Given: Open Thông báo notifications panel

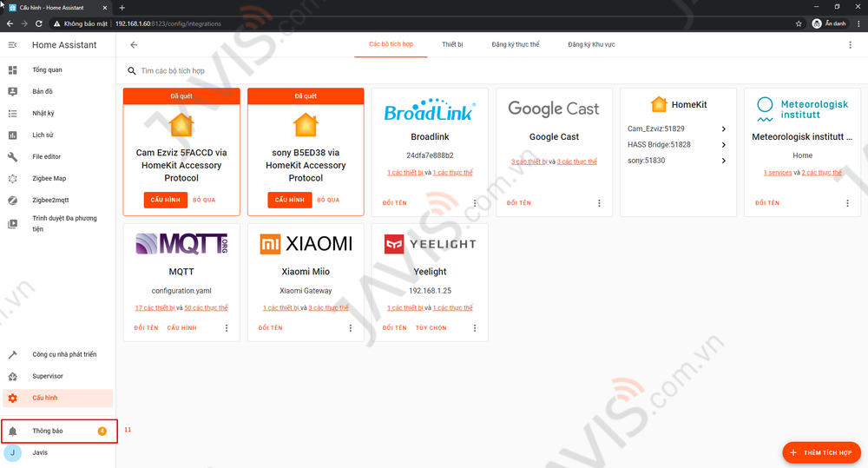Looking at the screenshot, I should (59, 431).
